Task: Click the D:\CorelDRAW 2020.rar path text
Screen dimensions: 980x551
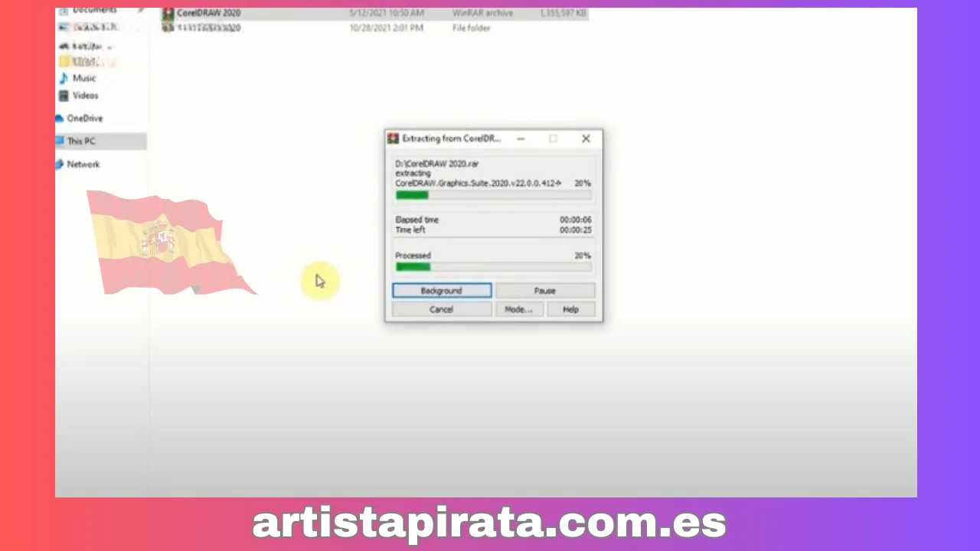Action: (x=437, y=164)
